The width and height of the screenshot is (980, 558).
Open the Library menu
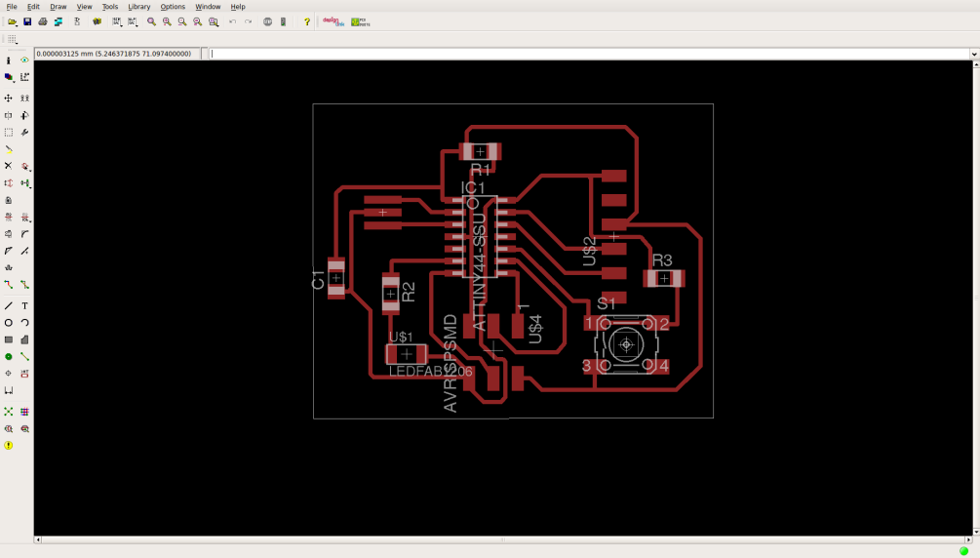click(139, 7)
